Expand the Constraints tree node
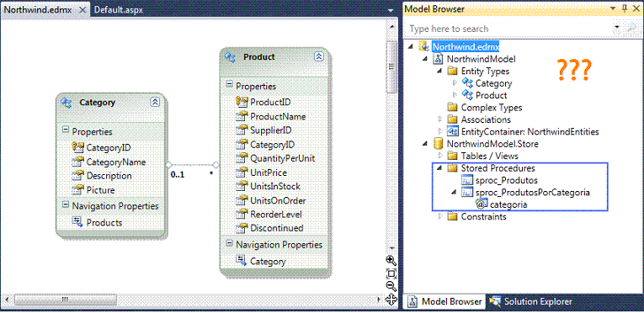The width and height of the screenshot is (644, 313). (440, 216)
